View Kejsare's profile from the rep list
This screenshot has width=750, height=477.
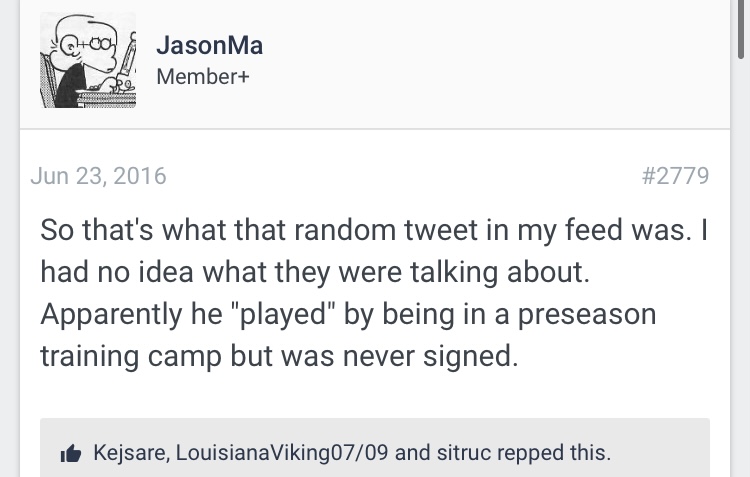[x=130, y=453]
